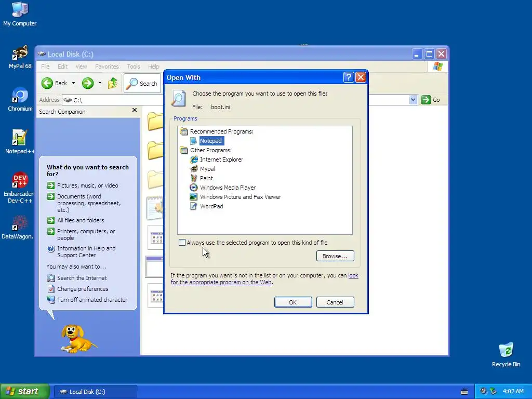Turn off animated character
This screenshot has width=532, height=399.
pyautogui.click(x=87, y=300)
